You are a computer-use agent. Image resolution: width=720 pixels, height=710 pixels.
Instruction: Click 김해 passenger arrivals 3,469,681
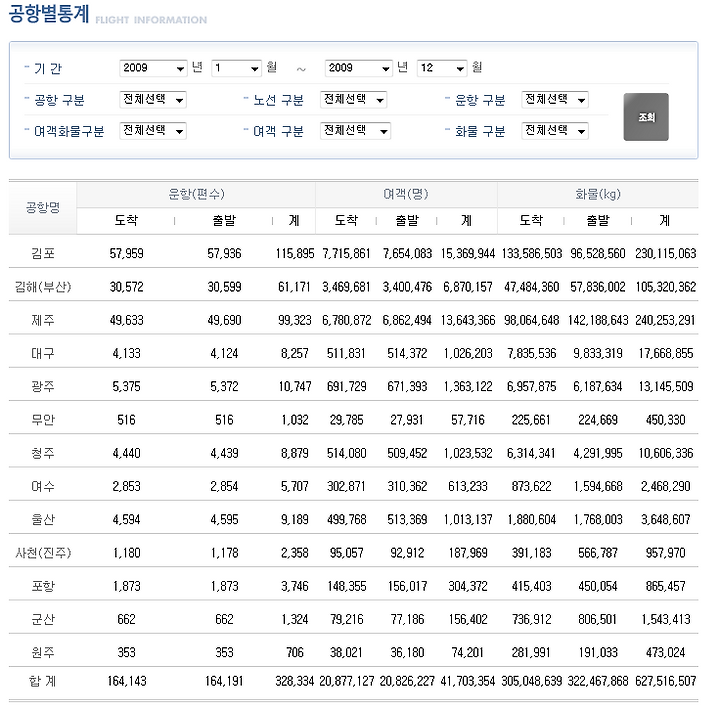346,287
